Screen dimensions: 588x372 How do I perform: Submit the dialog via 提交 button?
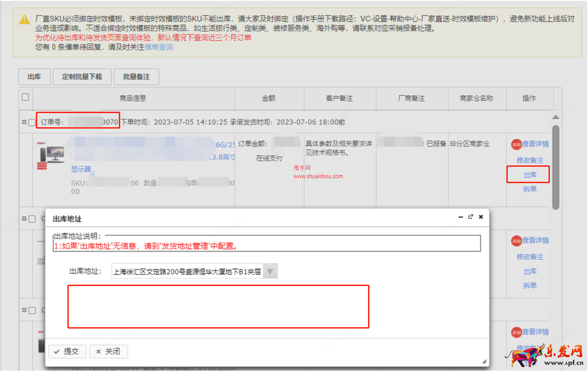(67, 352)
